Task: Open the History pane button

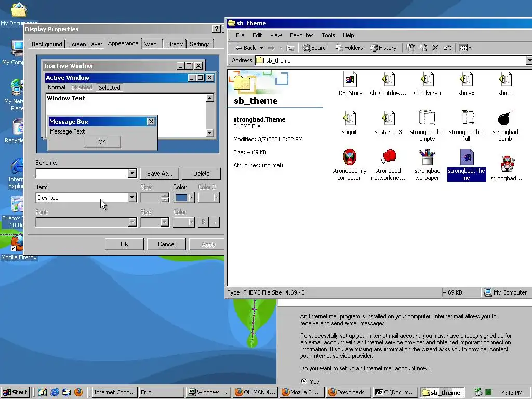Action: [x=383, y=48]
